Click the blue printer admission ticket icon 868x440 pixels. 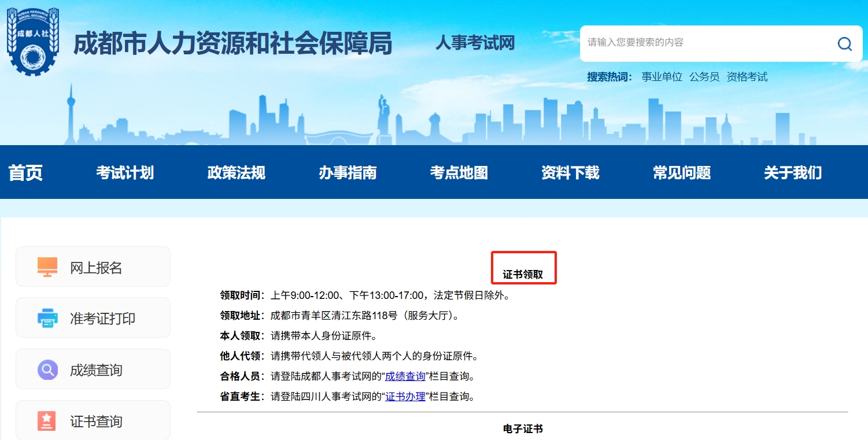point(47,318)
